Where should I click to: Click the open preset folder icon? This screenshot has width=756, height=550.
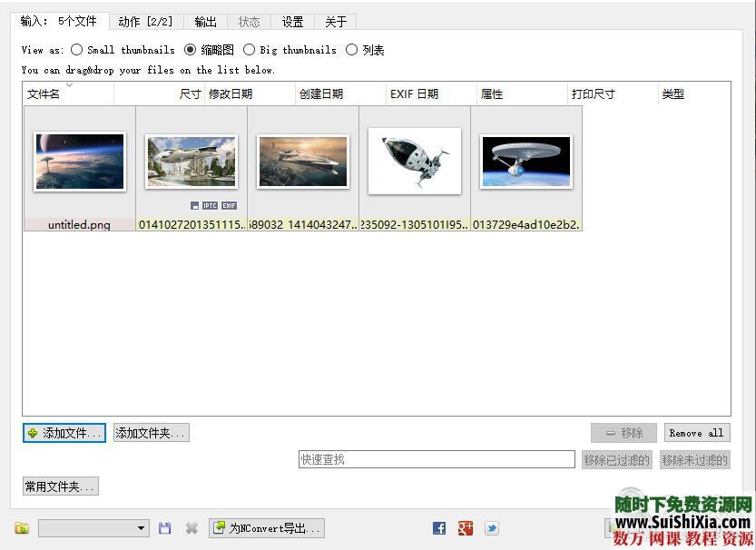click(x=22, y=528)
